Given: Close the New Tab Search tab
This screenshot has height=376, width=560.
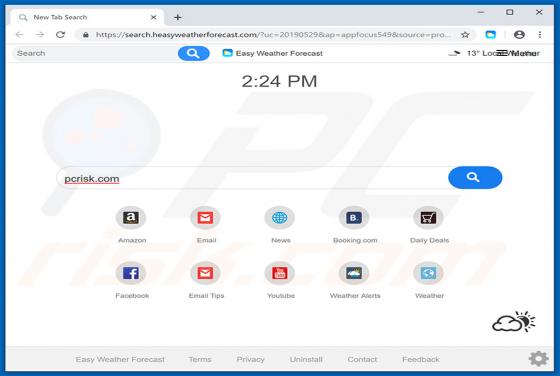Looking at the screenshot, I should pos(154,17).
